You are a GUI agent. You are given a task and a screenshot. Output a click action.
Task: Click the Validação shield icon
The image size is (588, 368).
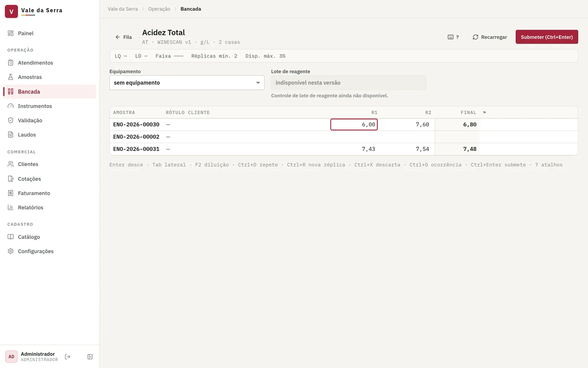[x=11, y=120]
